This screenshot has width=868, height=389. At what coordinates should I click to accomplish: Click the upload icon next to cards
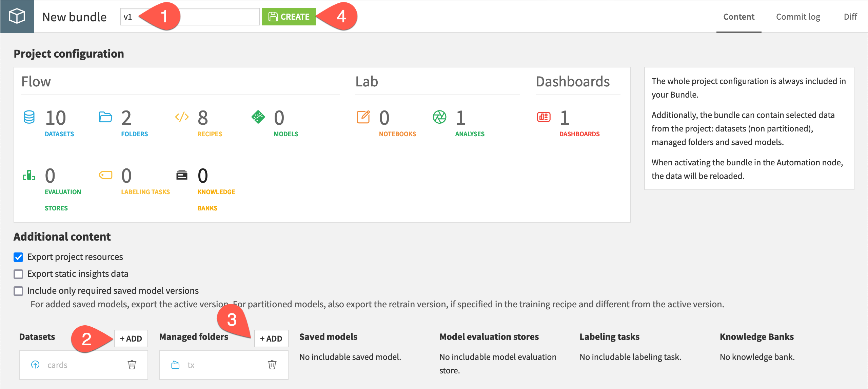35,365
